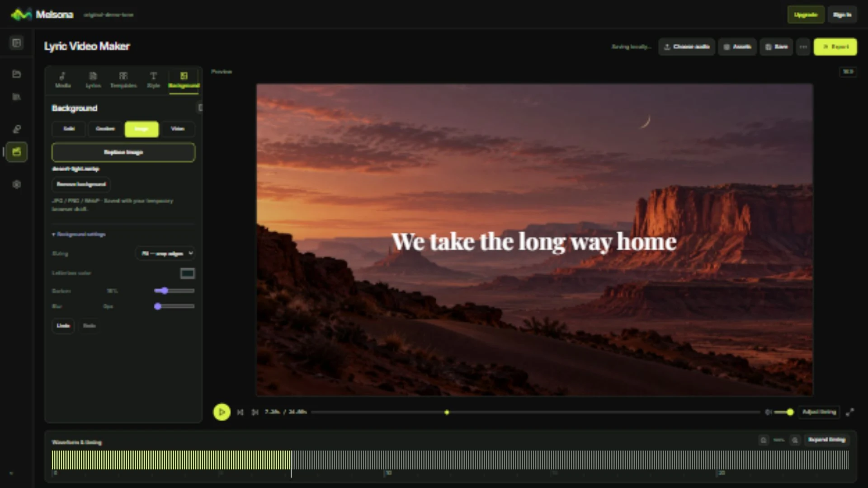
Task: Select the Video background type
Action: coord(178,129)
